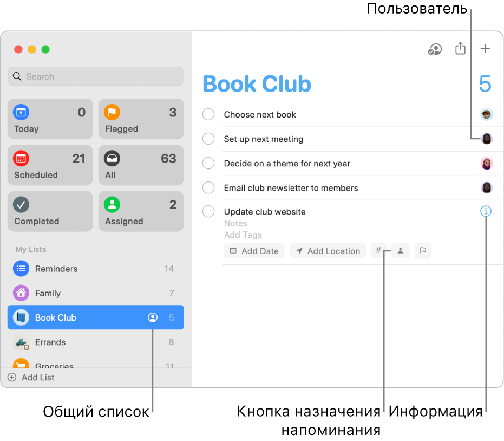
Task: Minimize the window with the yellow button
Action: click(32, 49)
